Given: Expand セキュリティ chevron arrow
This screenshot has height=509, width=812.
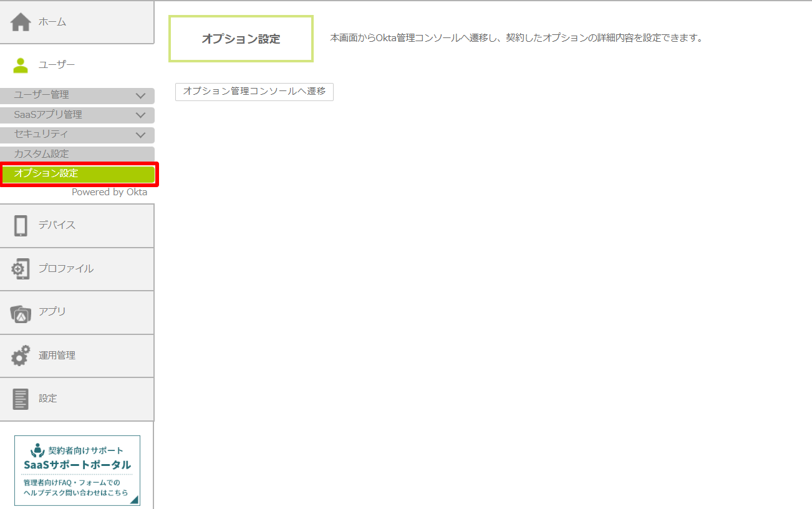Looking at the screenshot, I should pos(140,135).
